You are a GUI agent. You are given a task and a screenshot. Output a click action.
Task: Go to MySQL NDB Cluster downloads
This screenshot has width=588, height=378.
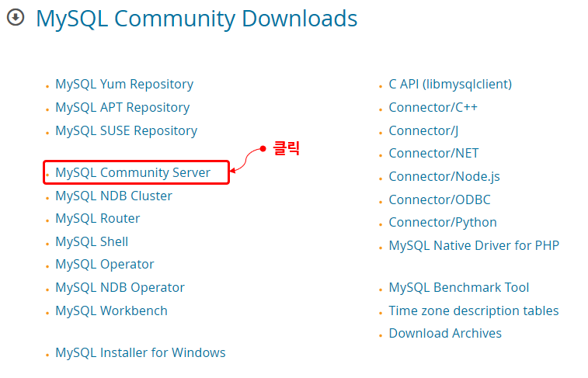coord(113,196)
